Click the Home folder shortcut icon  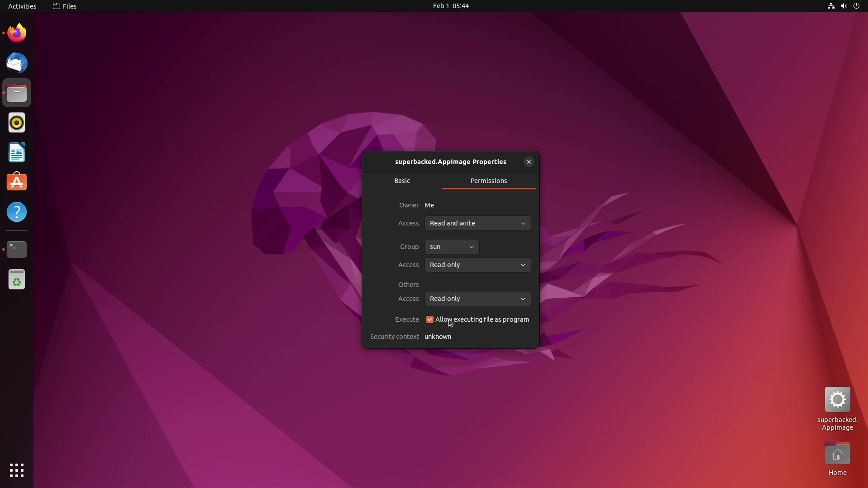pyautogui.click(x=837, y=454)
